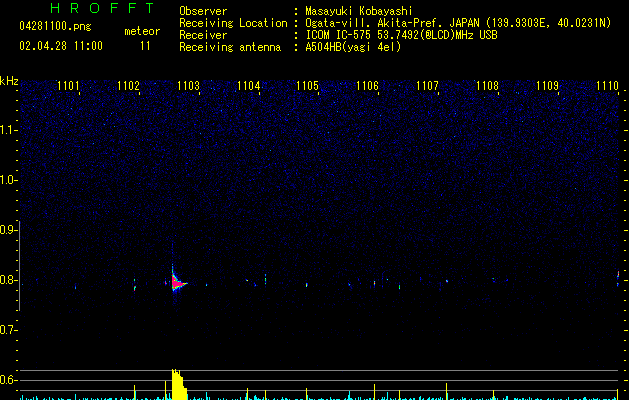Click the 1101 time marker

pyautogui.click(x=69, y=86)
